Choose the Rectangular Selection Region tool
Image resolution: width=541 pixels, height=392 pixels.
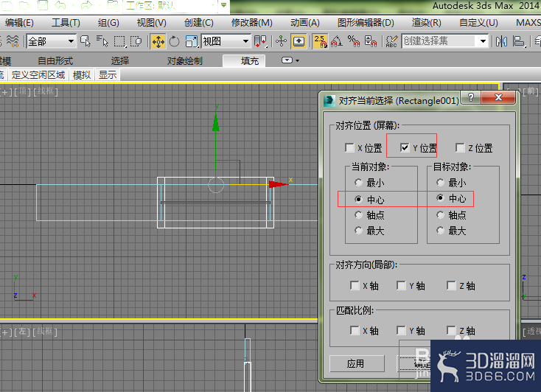[119, 41]
